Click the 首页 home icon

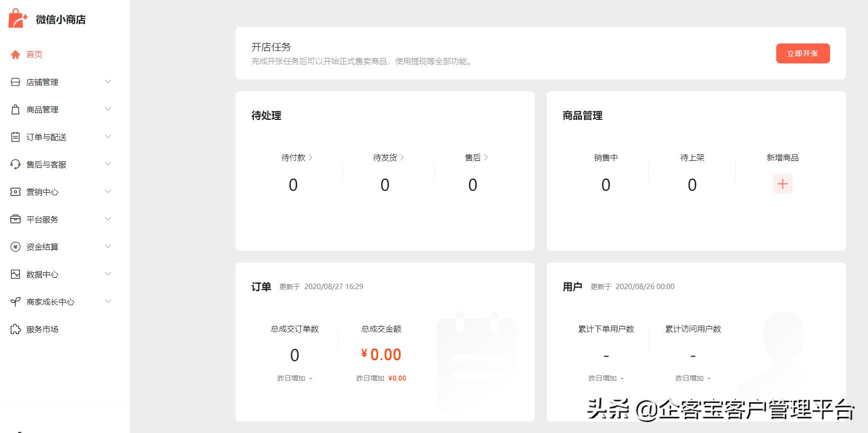15,54
